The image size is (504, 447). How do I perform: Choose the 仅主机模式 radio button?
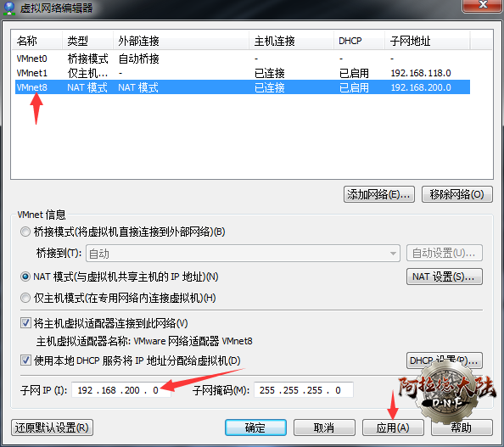point(25,298)
